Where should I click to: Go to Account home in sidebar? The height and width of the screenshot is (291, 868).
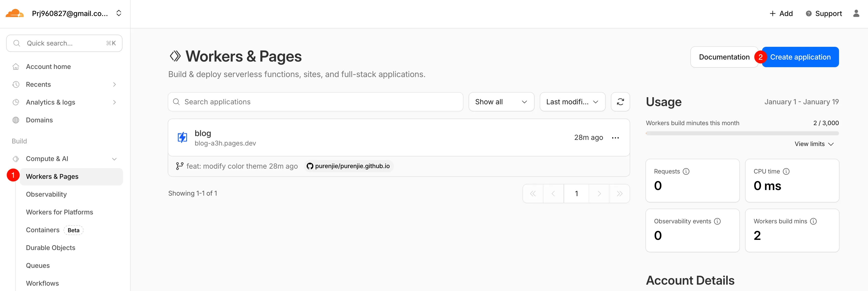[x=48, y=67]
